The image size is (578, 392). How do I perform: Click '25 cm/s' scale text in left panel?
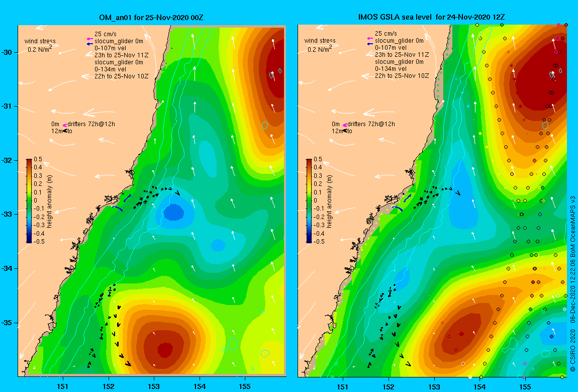(x=106, y=34)
